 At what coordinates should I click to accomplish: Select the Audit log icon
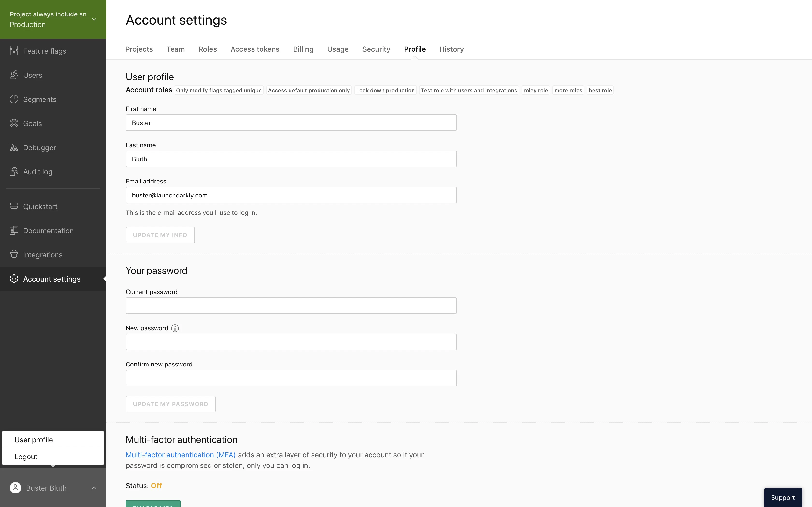tap(14, 171)
